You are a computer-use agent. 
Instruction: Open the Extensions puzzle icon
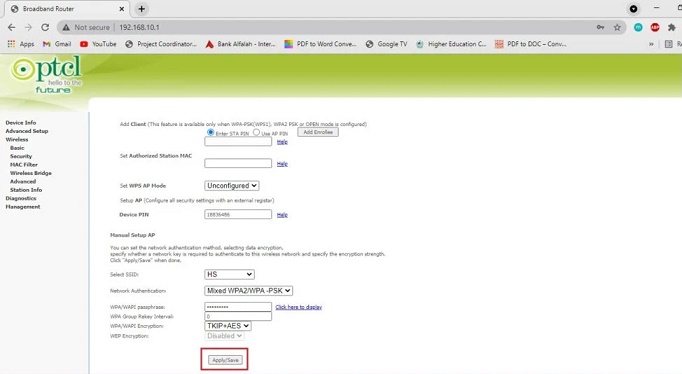[672, 27]
